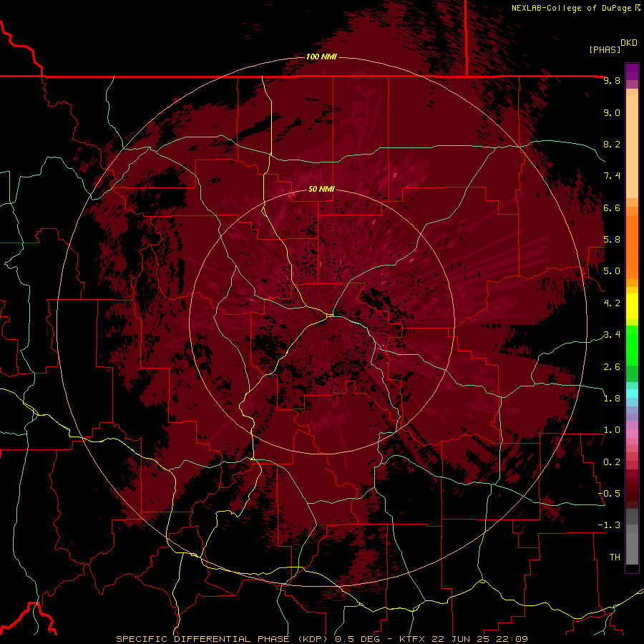Image resolution: width=644 pixels, height=644 pixels.
Task: Click the 9.8 value on the color scale
Action: [x=612, y=80]
